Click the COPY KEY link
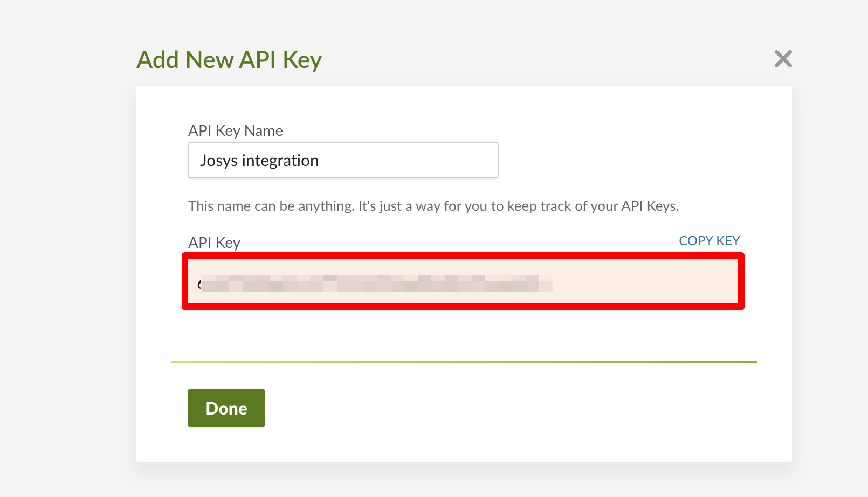868x497 pixels. point(709,241)
